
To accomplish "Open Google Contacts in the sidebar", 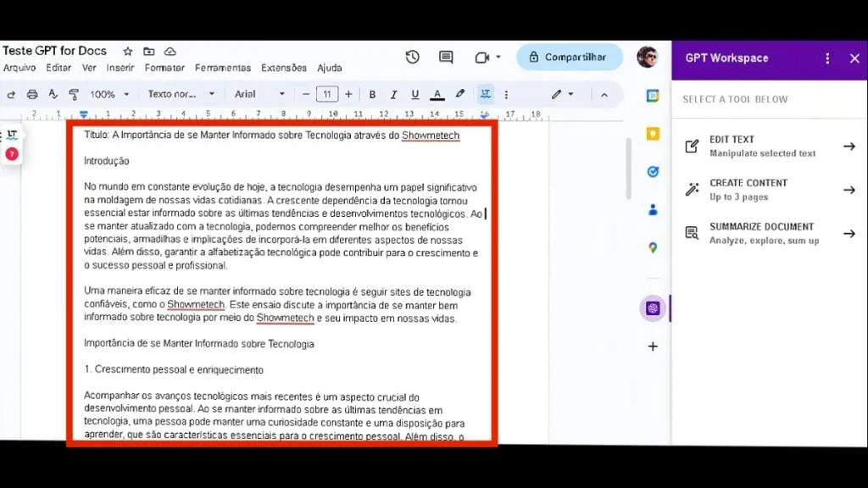I will [x=653, y=210].
